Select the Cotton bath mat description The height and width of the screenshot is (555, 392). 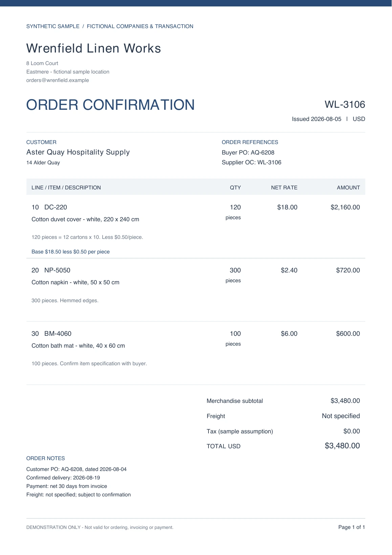tap(78, 346)
